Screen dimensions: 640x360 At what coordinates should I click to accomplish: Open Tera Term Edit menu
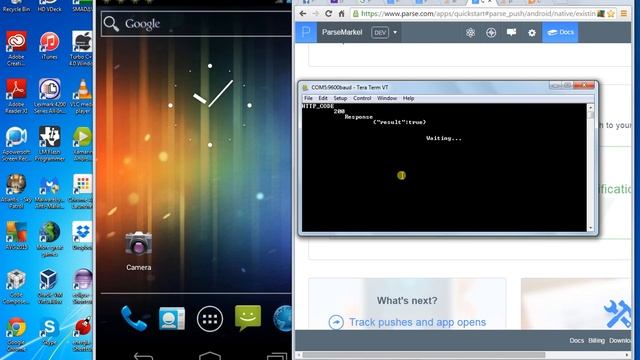pyautogui.click(x=323, y=98)
